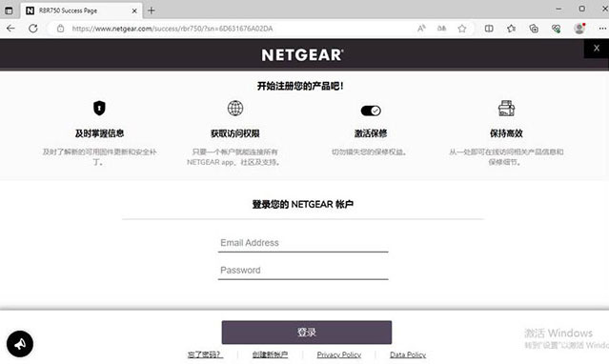609x364 pixels.
Task: Click the NETGEAR logo
Action: [x=302, y=54]
